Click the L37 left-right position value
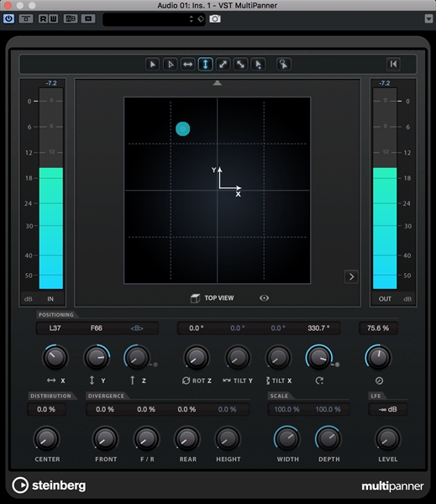Screen dimensions: 436x504 (x=55, y=328)
